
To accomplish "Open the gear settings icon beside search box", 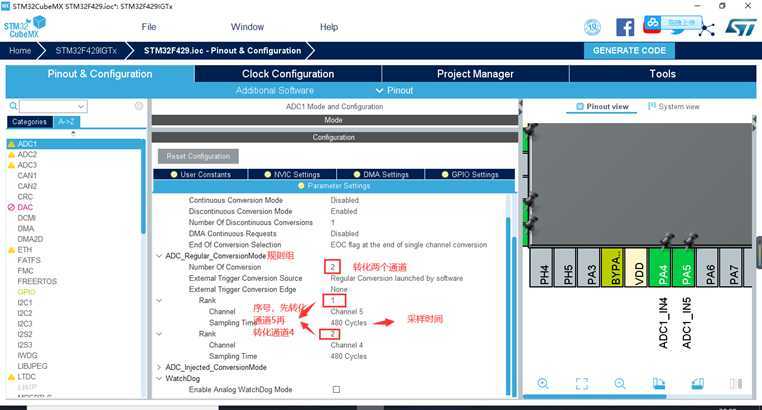I will pos(139,106).
